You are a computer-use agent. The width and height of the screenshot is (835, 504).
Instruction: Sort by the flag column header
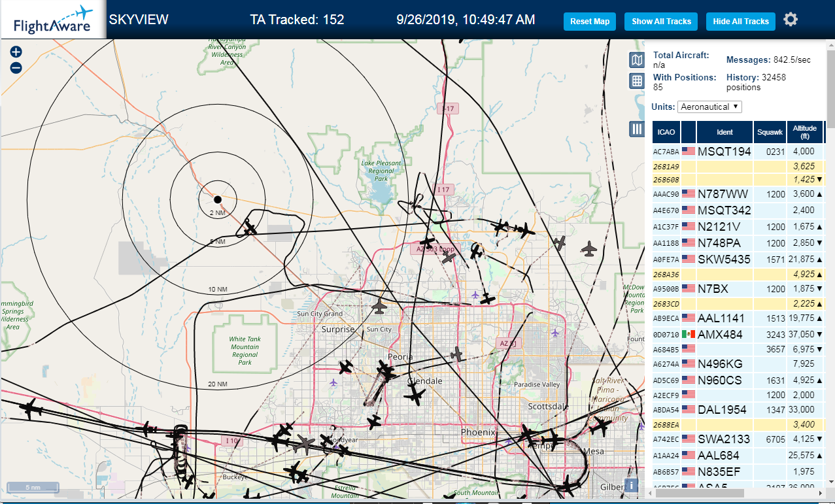689,132
